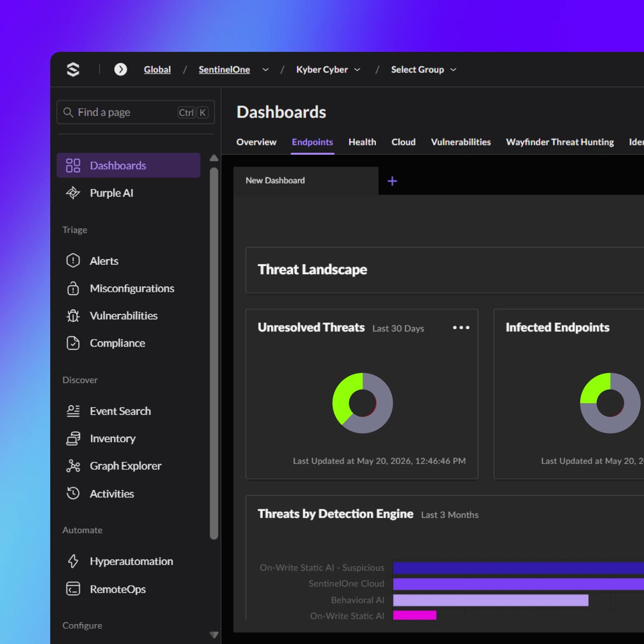Viewport: 644px width, 644px height.
Task: Click the Activities history clock icon
Action: coord(73,493)
